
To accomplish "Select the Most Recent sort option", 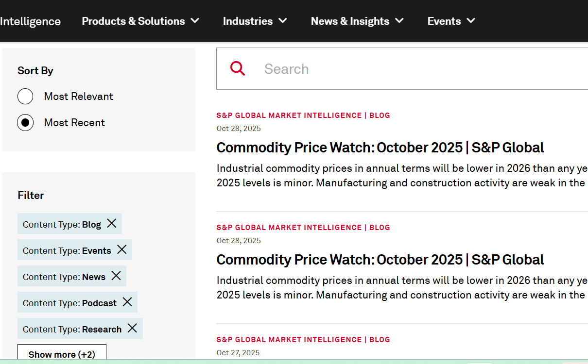I will coord(25,123).
